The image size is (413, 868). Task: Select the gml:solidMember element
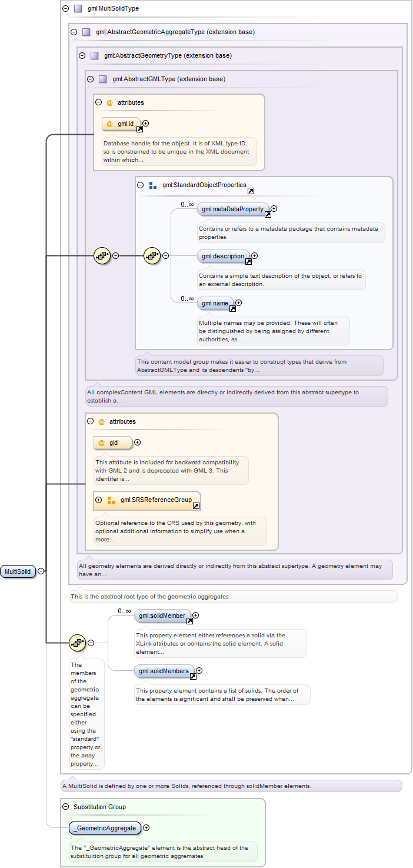(x=162, y=616)
